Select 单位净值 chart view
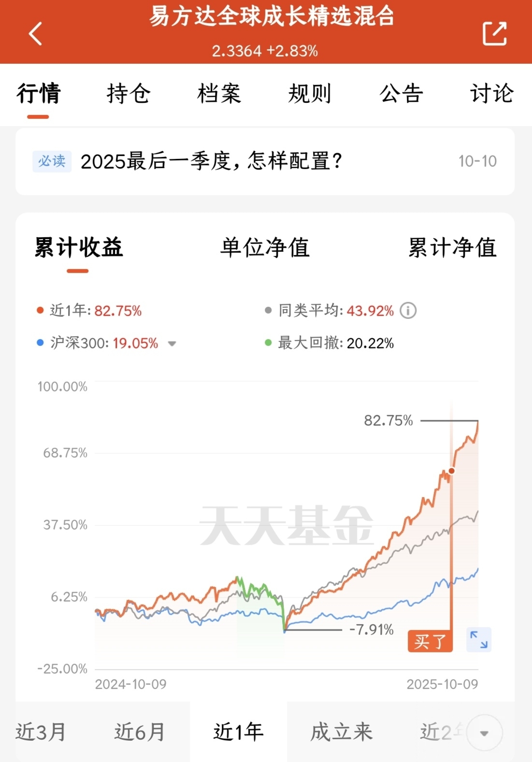The width and height of the screenshot is (532, 762). [x=265, y=247]
